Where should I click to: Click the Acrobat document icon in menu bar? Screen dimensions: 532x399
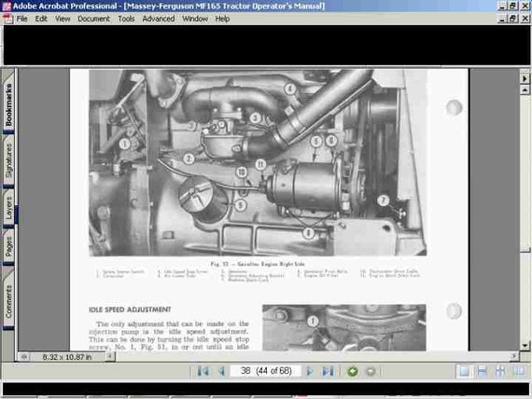pyautogui.click(x=7, y=19)
